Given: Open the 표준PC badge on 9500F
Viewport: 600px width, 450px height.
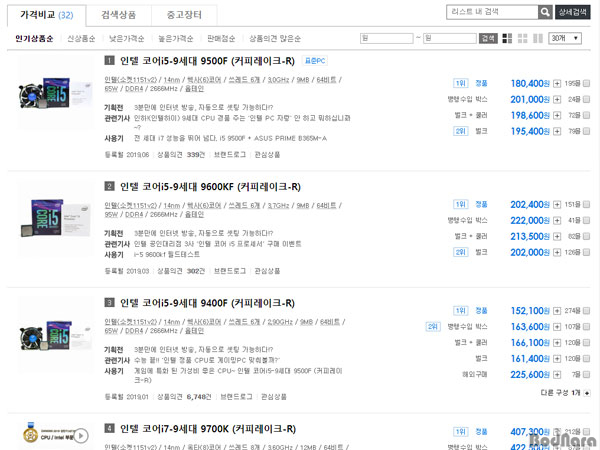Looking at the screenshot, I should [315, 60].
